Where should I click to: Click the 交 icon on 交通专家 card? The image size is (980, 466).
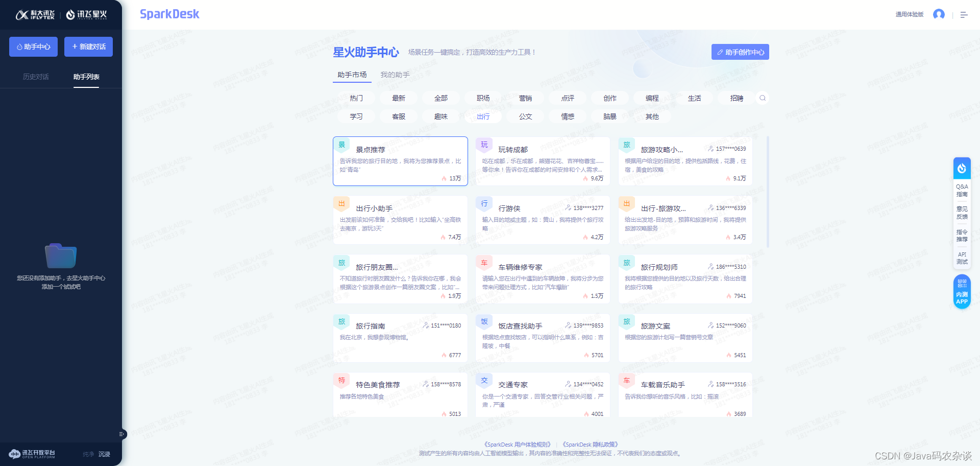coord(484,380)
